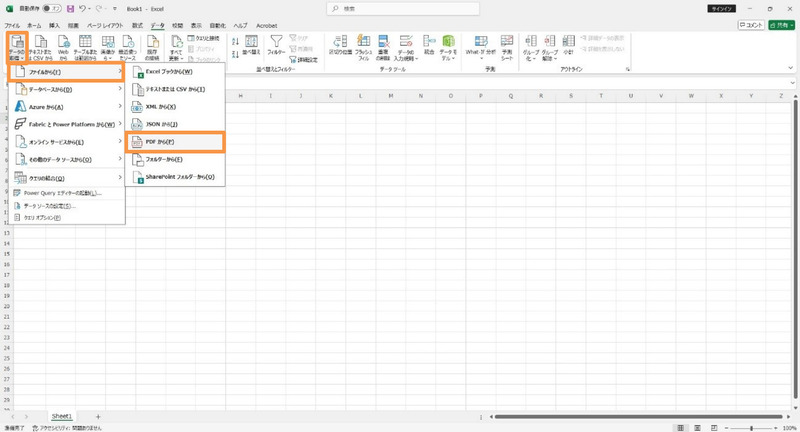This screenshot has height=432, width=800.
Task: Select XML から submenu entry
Action: 175,107
